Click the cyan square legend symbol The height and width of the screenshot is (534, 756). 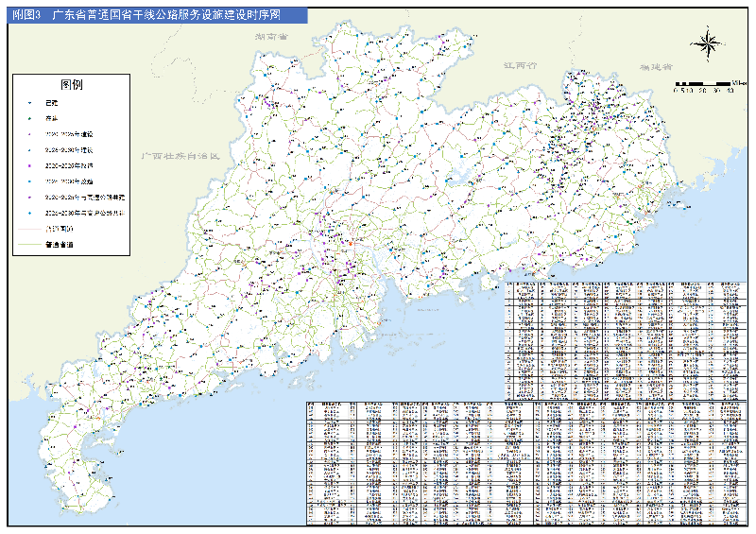pos(29,181)
